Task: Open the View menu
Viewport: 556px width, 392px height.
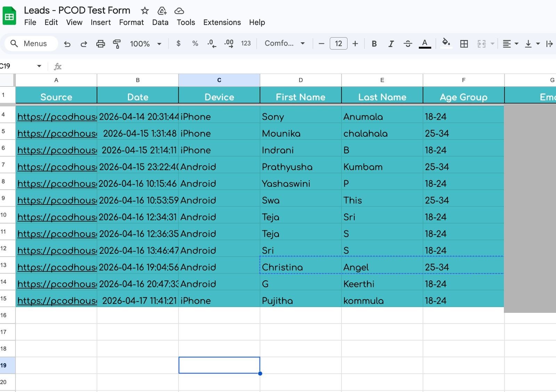Action: (74, 22)
